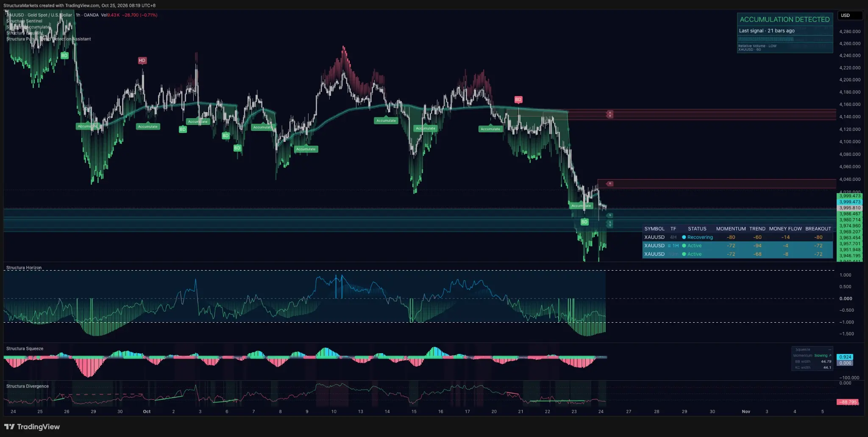Viewport: 868px width, 437px height.
Task: Click the list icon in the 1H row
Action: (669, 246)
